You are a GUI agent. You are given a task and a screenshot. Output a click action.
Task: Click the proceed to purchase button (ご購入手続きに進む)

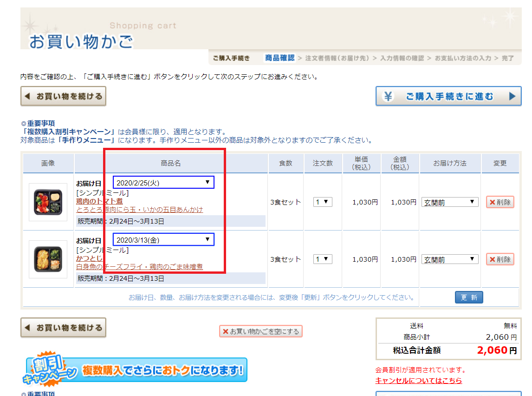448,96
